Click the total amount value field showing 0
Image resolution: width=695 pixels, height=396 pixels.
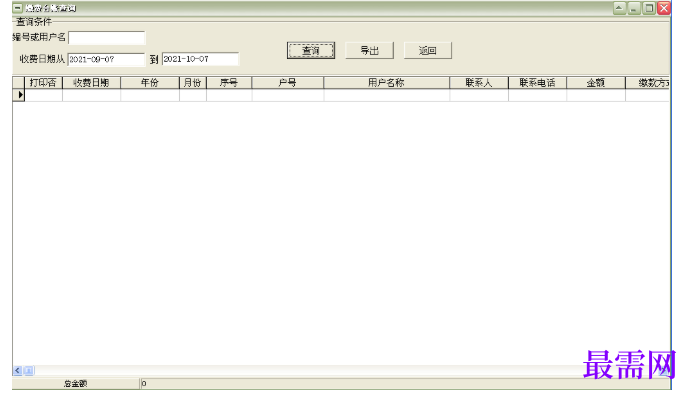[x=405, y=384]
